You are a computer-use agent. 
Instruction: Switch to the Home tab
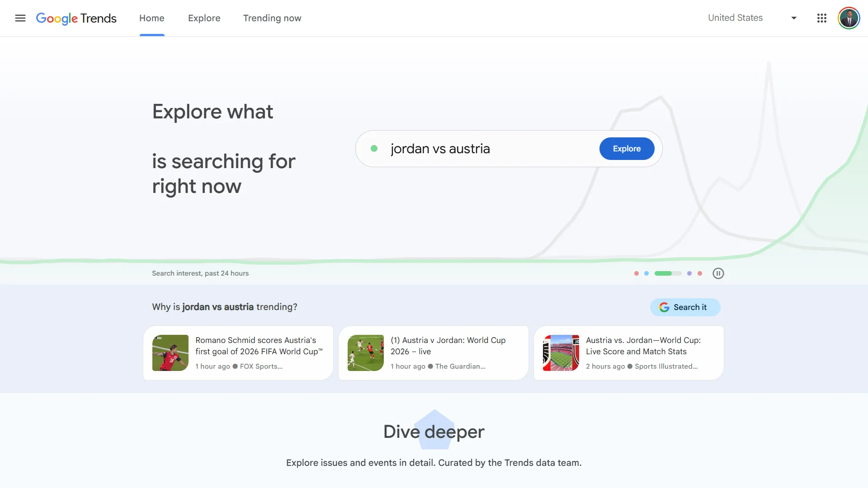pos(152,18)
